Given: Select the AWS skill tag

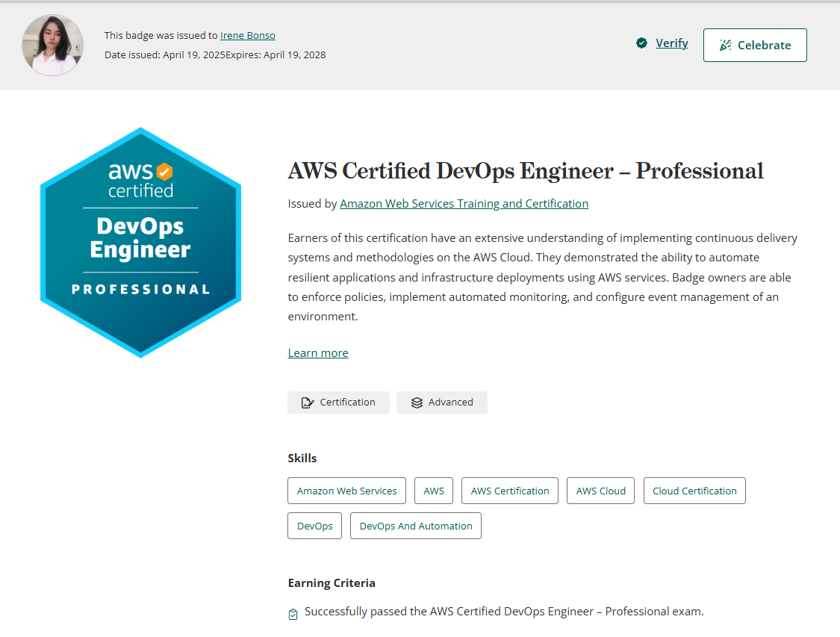Looking at the screenshot, I should click(x=434, y=491).
